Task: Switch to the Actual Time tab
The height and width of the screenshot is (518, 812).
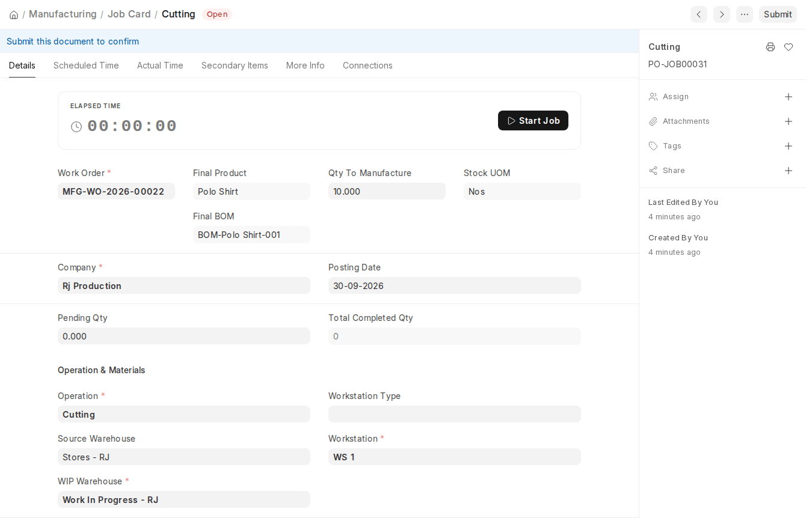Action: pyautogui.click(x=160, y=66)
